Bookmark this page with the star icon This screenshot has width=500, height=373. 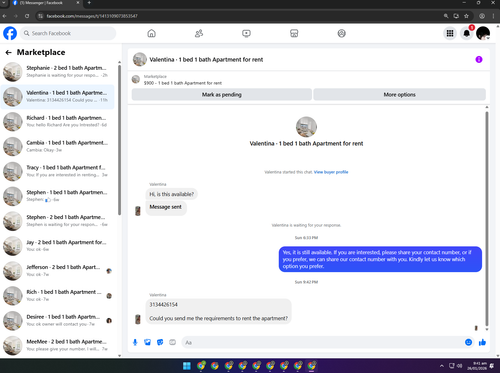(466, 16)
